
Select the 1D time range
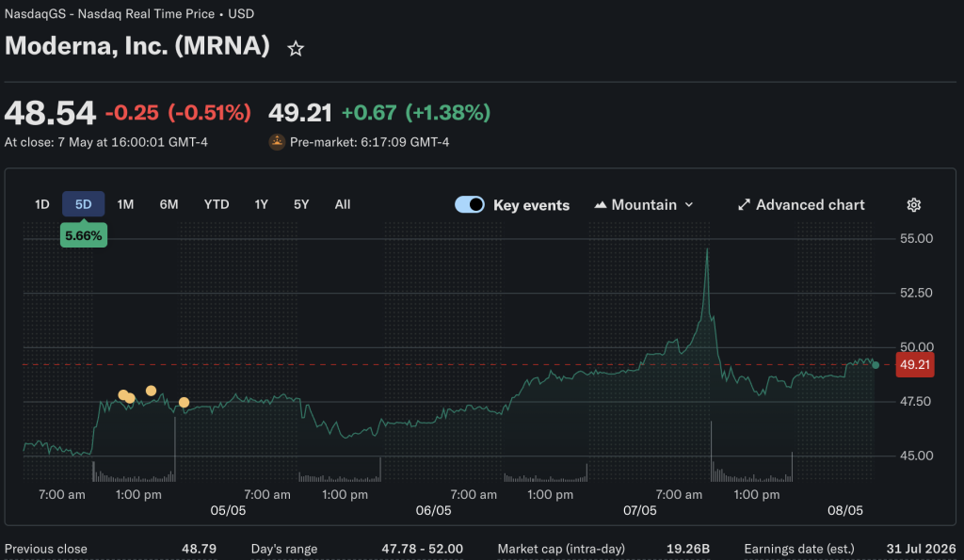(x=41, y=204)
